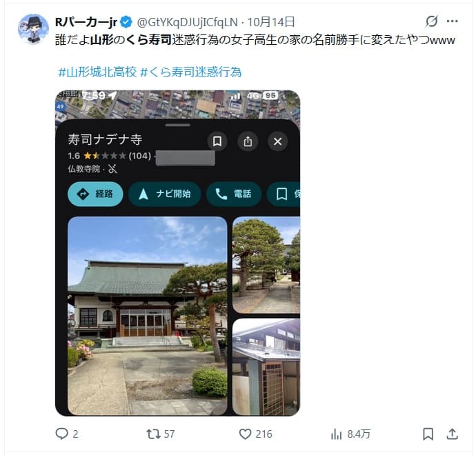The image size is (476, 457).
Task: Open hashtag #山形城北高校
Action: point(97,72)
